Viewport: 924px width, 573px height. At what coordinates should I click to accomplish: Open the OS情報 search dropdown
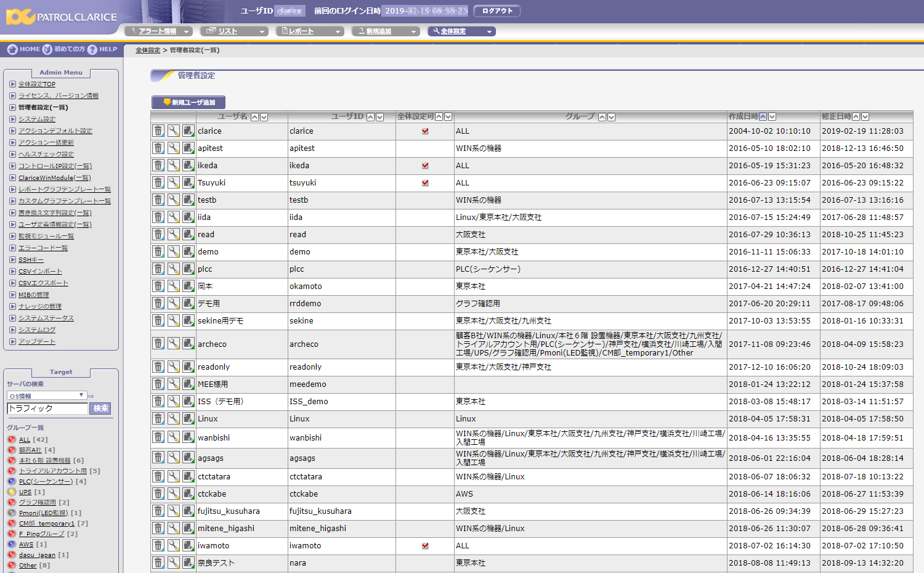click(x=47, y=396)
